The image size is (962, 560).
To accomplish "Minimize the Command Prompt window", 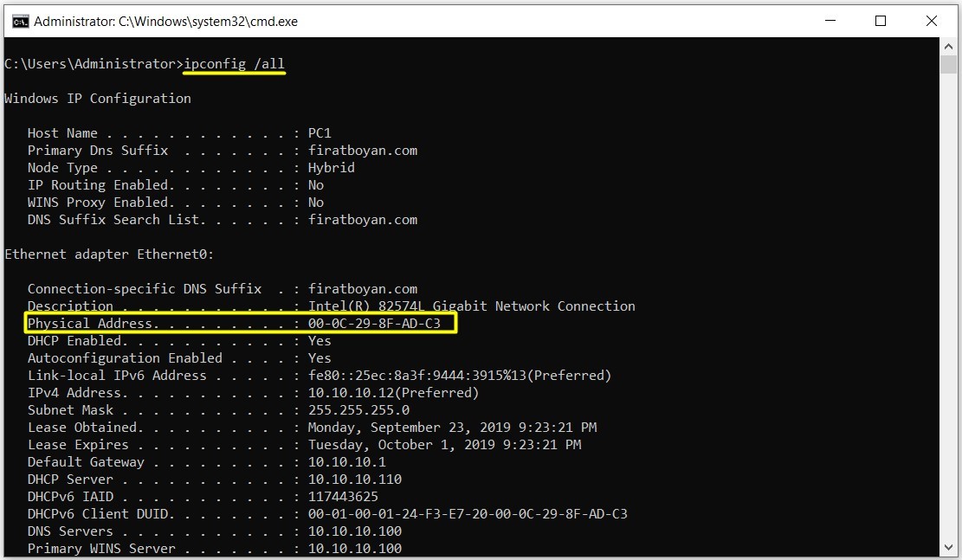I will click(x=830, y=21).
